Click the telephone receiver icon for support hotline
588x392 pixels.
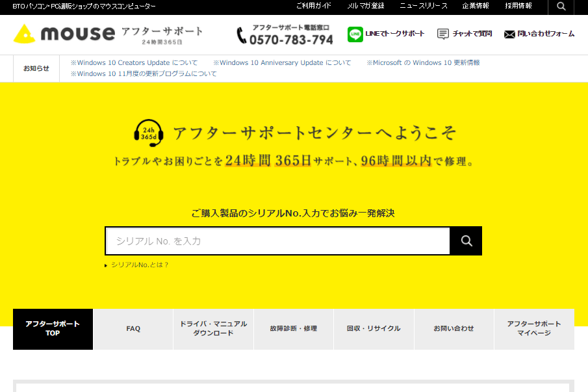(x=240, y=34)
